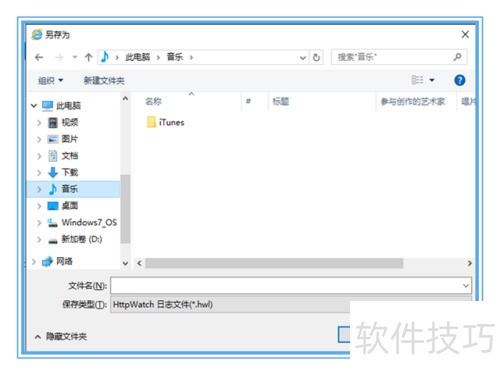Click the sidebar scroll down arrow
500x375 pixels.
pos(125,263)
